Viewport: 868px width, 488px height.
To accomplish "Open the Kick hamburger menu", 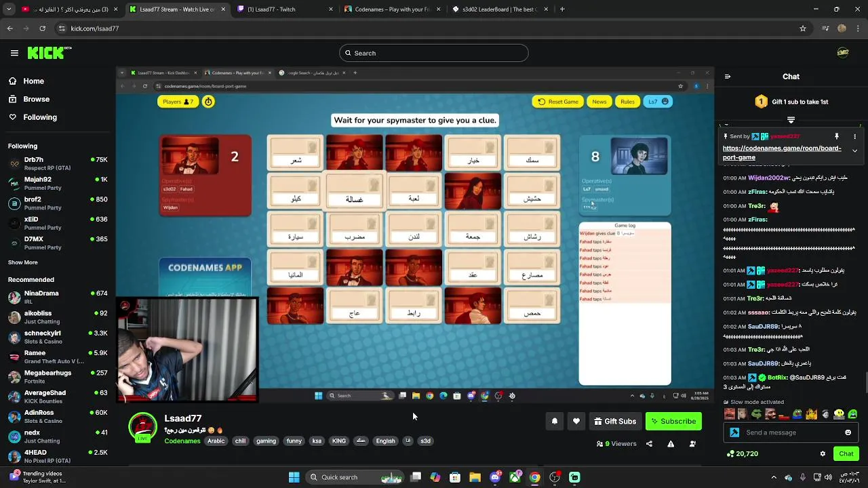I will [14, 53].
